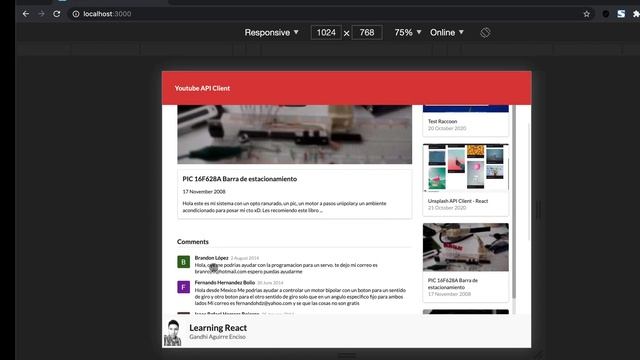The width and height of the screenshot is (640, 360).
Task: Click the author portrait in the footer
Action: pyautogui.click(x=172, y=333)
